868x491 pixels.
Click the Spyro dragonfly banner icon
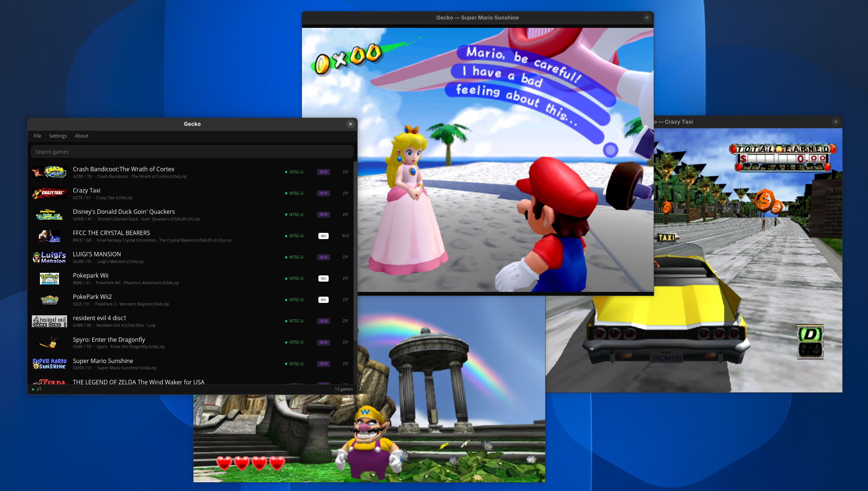pos(49,342)
